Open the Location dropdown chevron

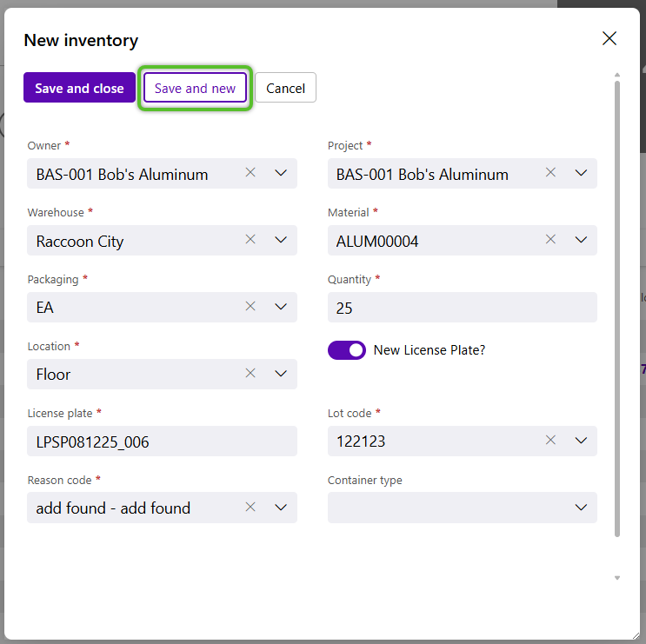(x=281, y=374)
